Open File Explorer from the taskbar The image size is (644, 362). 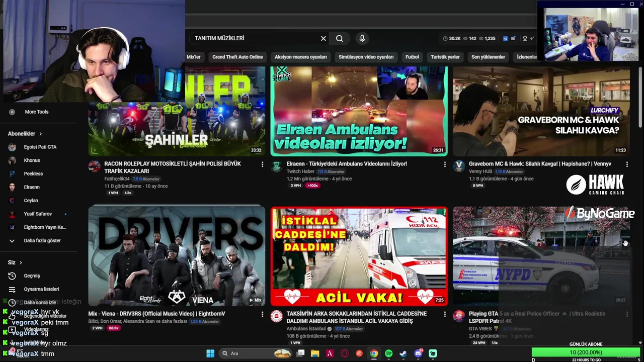pyautogui.click(x=315, y=353)
